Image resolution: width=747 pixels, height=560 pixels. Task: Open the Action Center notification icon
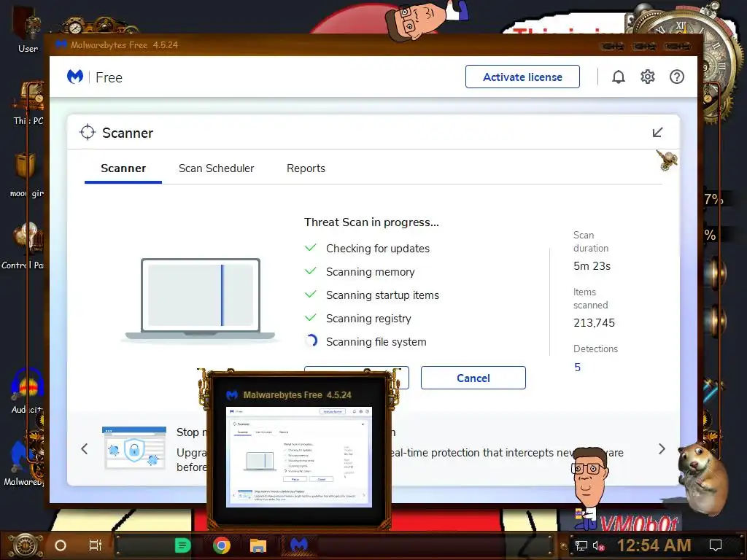716,545
